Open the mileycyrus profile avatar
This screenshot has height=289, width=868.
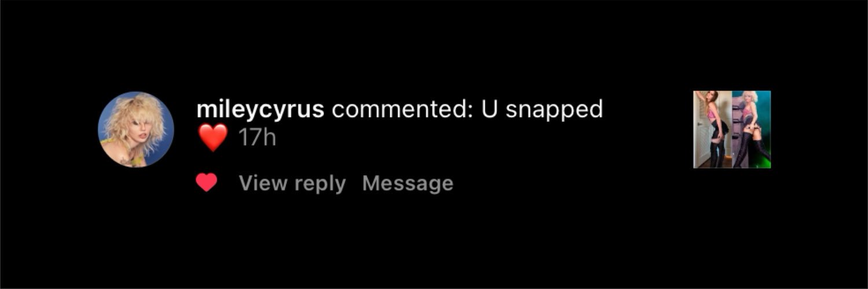coord(136,129)
